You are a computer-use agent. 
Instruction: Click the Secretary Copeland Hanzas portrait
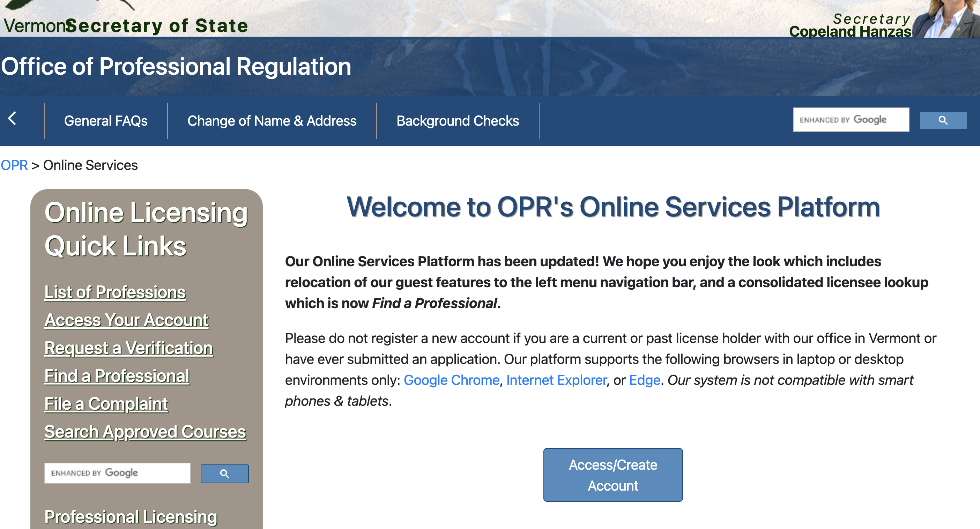(x=946, y=19)
